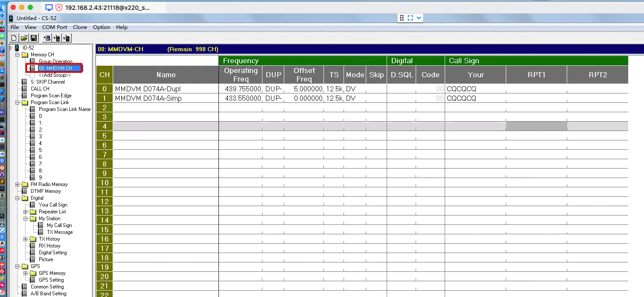
Task: Open the File menu
Action: point(15,27)
